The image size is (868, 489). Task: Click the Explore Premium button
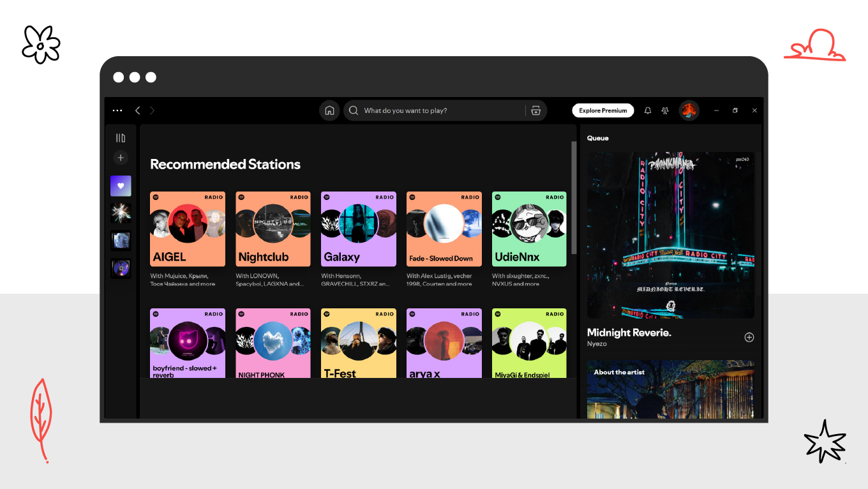point(602,110)
